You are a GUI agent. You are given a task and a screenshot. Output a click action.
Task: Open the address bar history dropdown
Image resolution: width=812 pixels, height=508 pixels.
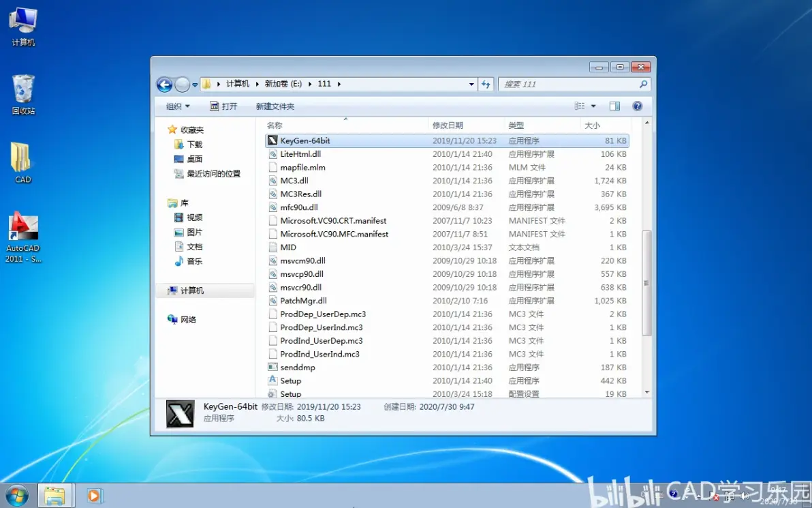pyautogui.click(x=471, y=84)
